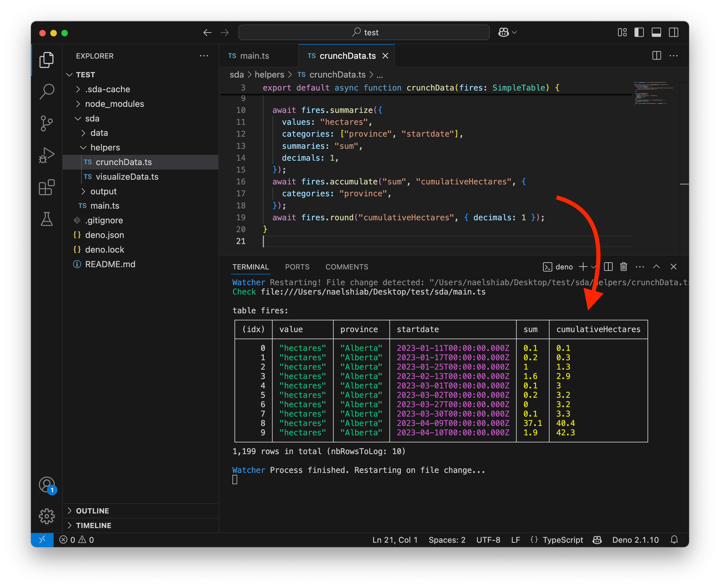Open README.md in the explorer
Screen dimensions: 720x588
(141, 264)
